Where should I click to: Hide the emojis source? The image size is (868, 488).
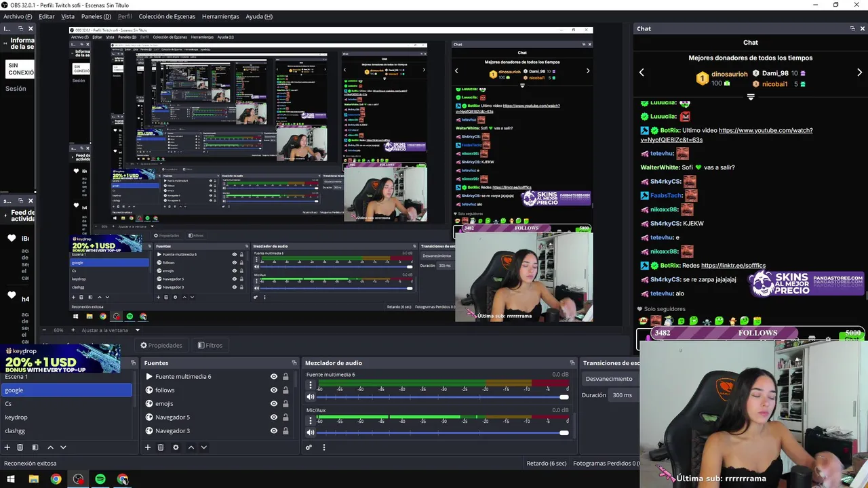[274, 404]
